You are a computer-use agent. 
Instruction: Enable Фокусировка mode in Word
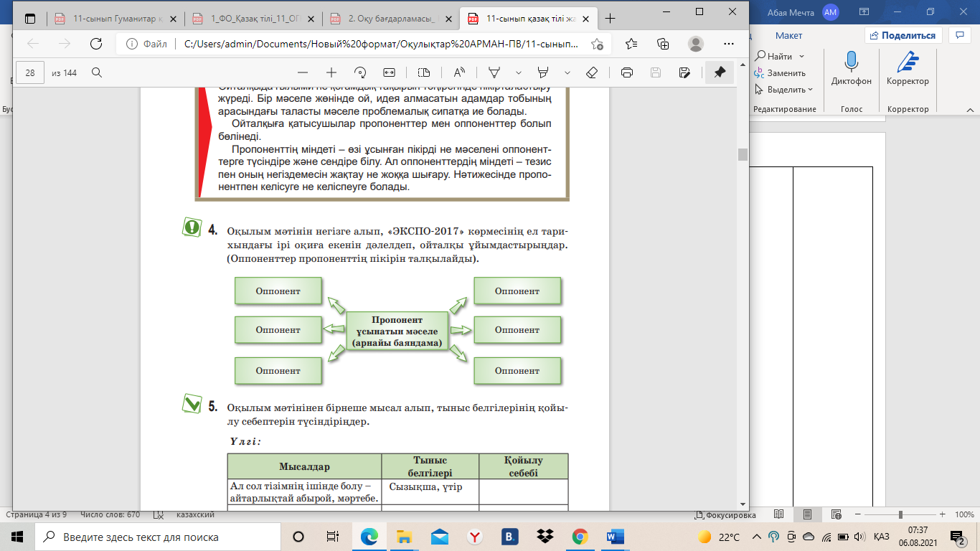[726, 515]
